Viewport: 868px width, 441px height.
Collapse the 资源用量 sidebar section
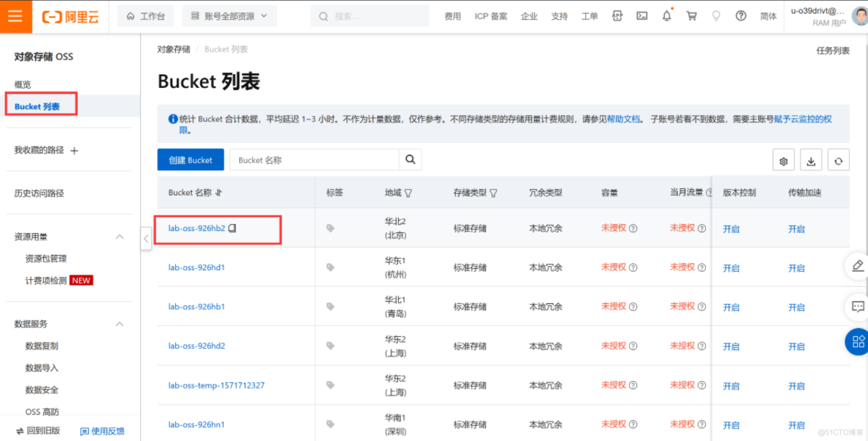click(119, 237)
